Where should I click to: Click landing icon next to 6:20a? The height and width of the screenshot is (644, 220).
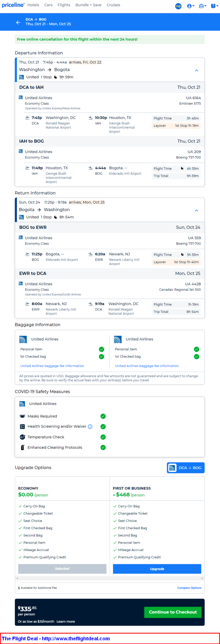point(91,254)
